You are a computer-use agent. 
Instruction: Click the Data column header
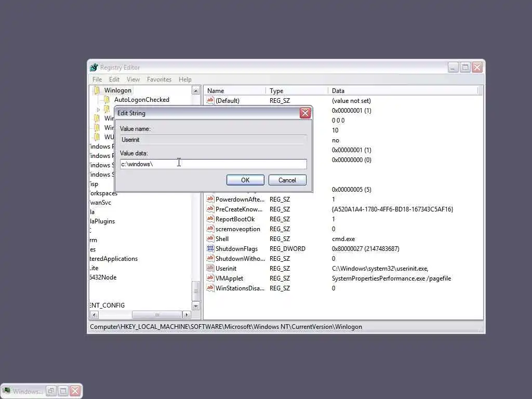tap(403, 90)
